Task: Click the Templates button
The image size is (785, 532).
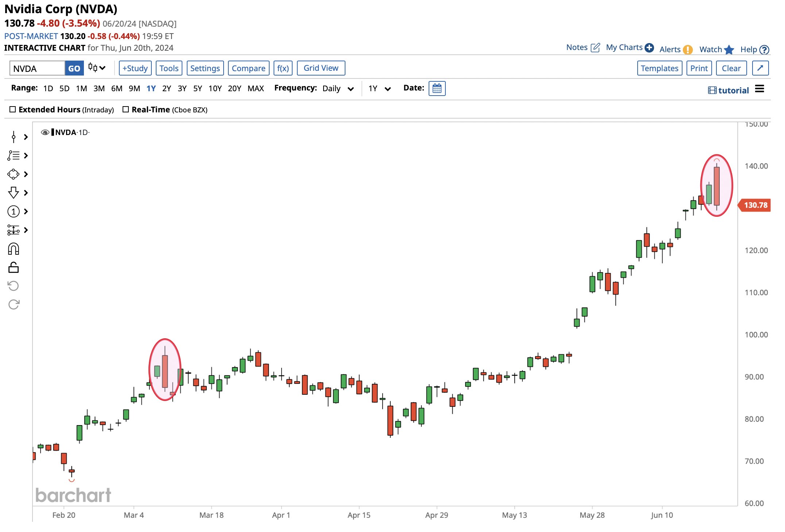Action: point(659,68)
